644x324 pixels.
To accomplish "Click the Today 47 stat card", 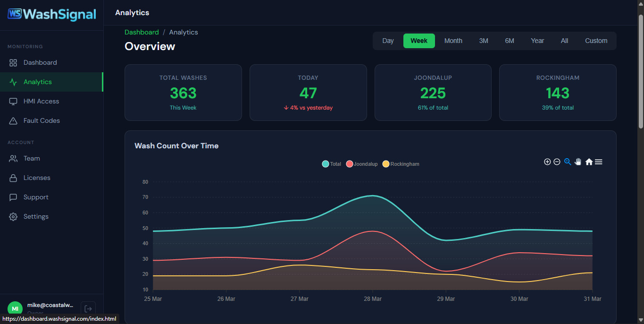I will pyautogui.click(x=308, y=93).
